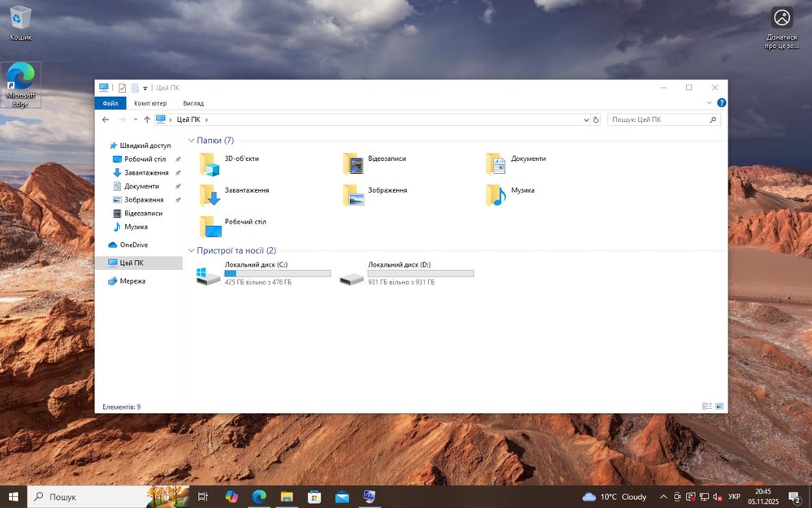This screenshot has width=812, height=508.
Task: Switch to large icons view in status bar
Action: click(719, 406)
